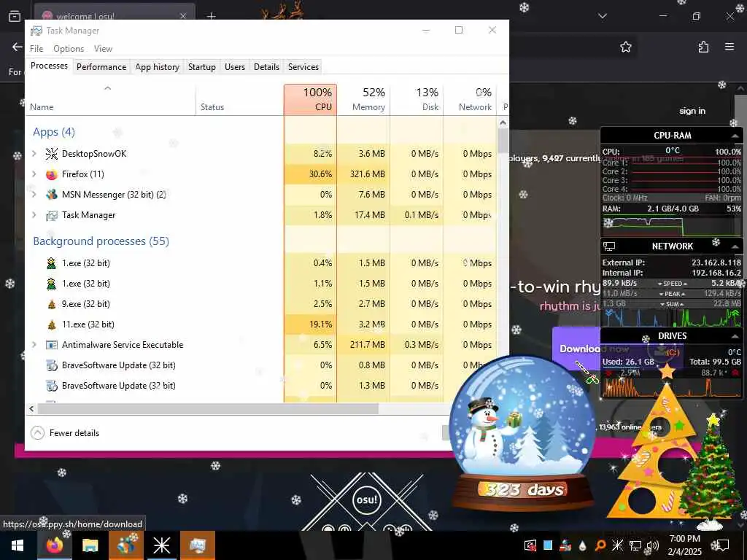Select the "welcome | osu!" Firefox tab
The height and width of the screenshot is (560, 747).
point(115,16)
